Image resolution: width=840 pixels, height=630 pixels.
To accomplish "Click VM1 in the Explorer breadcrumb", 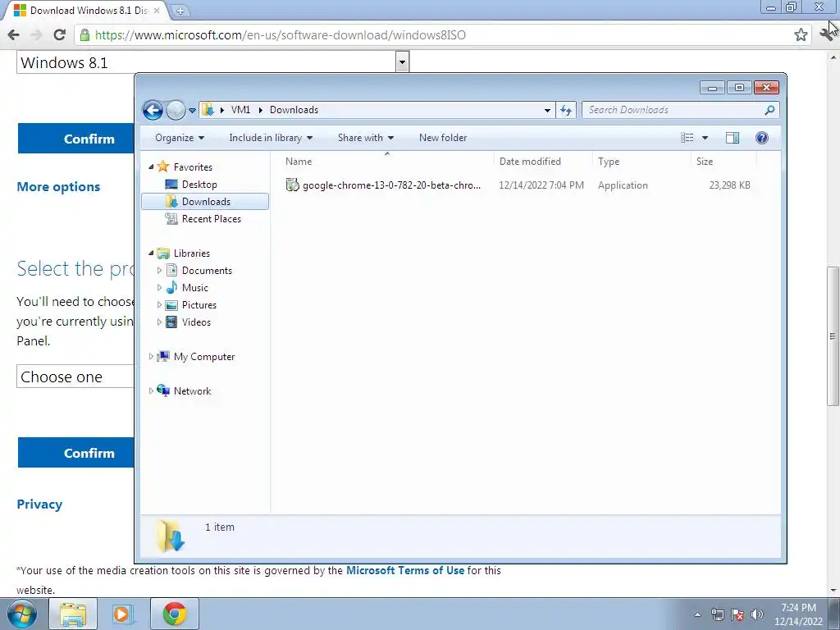I will 240,110.
